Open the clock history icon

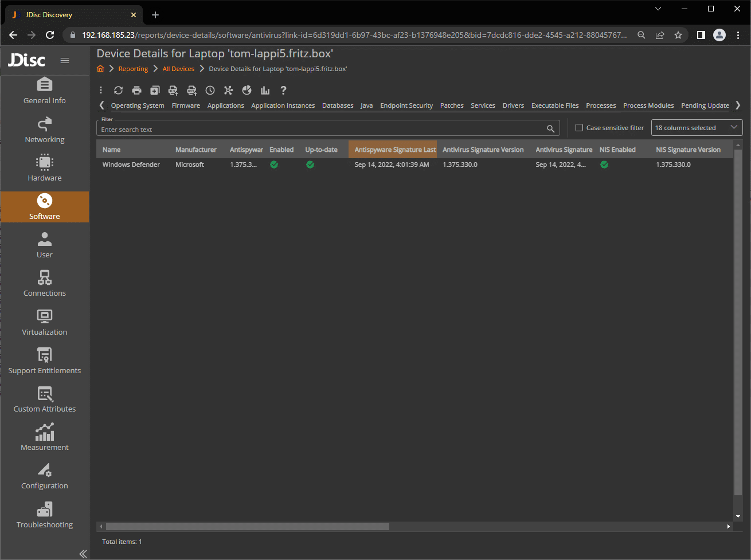click(210, 91)
